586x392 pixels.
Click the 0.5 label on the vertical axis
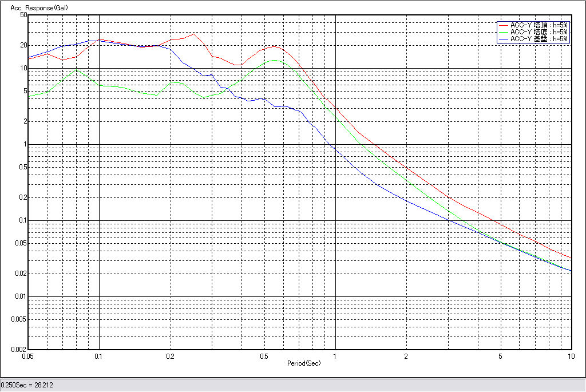22,167
